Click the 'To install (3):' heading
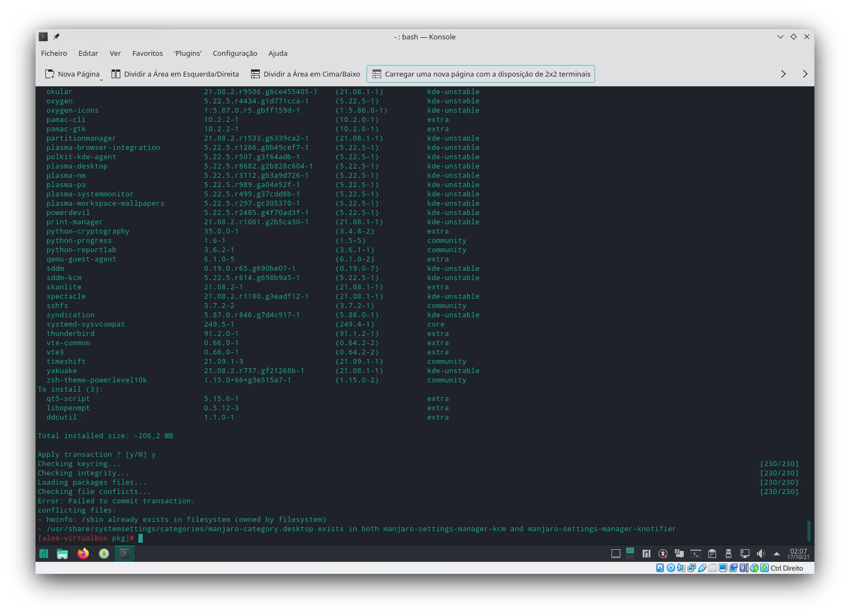The image size is (850, 616). click(x=71, y=390)
